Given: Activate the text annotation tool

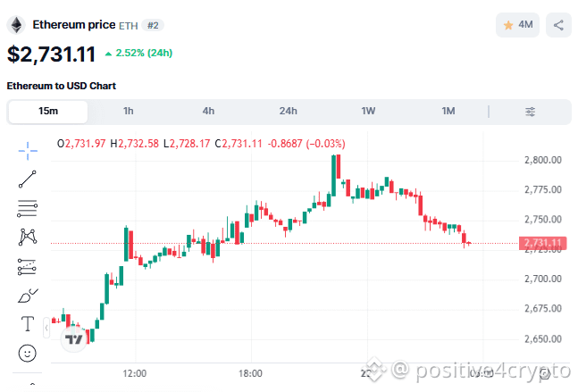Looking at the screenshot, I should [x=28, y=324].
